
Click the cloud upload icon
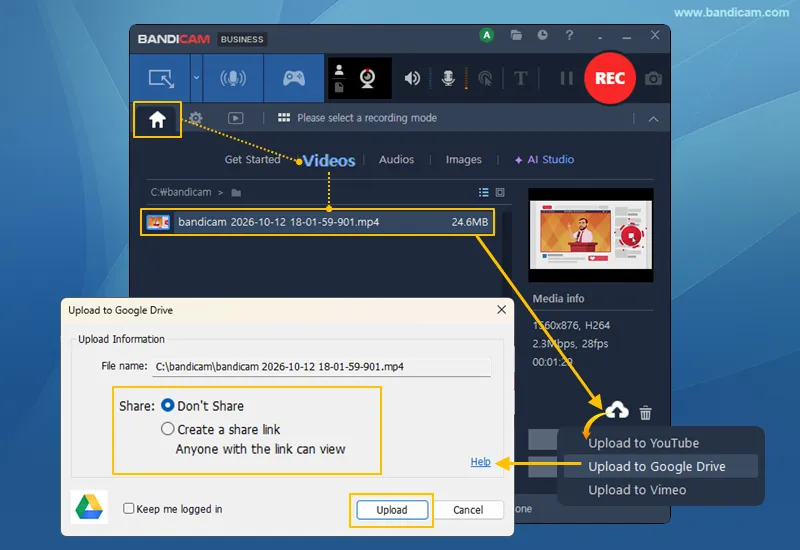(617, 411)
